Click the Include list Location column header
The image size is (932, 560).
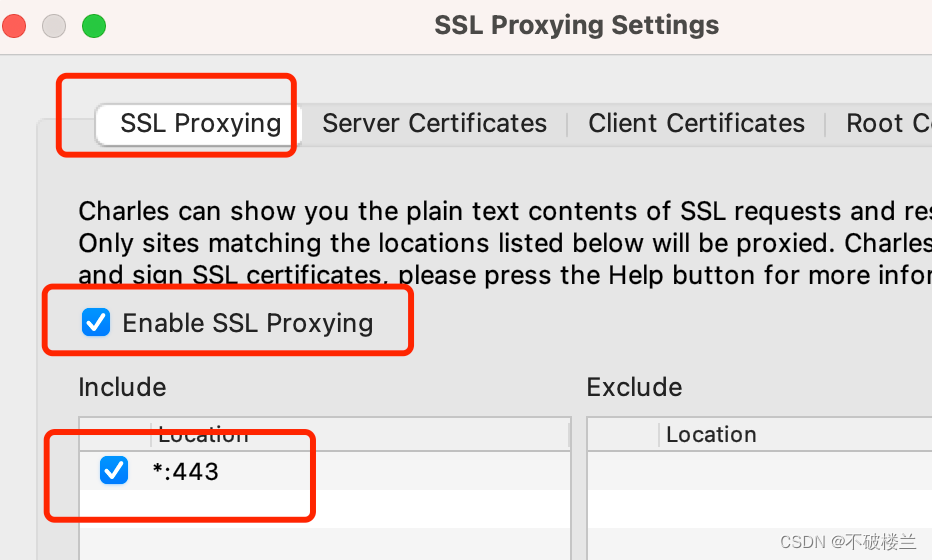point(360,435)
